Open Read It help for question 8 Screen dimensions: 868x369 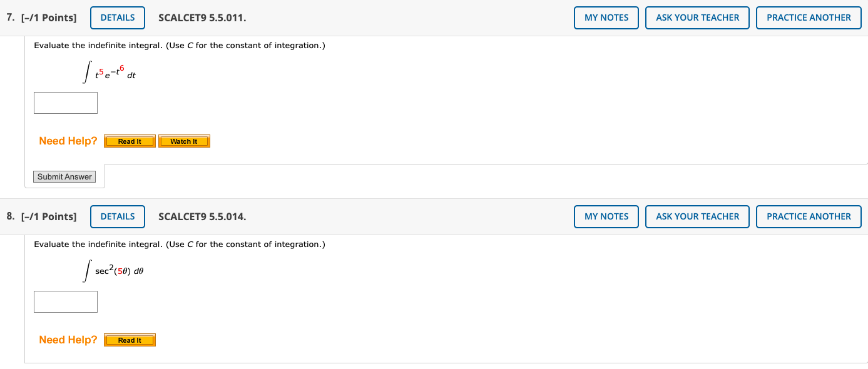coord(130,340)
